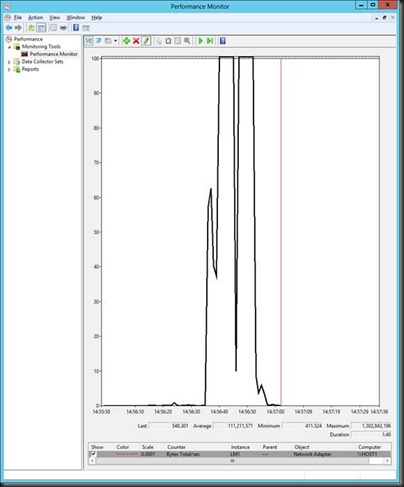This screenshot has height=487, width=404.
Task: Expand the Data Collector Sets arrow
Action: [x=9, y=62]
